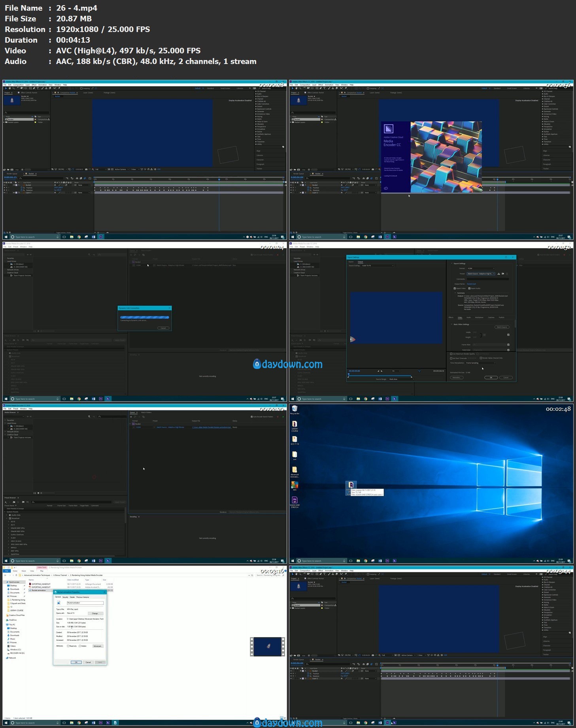
Task: Collapse Summary section in Export Settings
Action: pyautogui.click(x=455, y=293)
